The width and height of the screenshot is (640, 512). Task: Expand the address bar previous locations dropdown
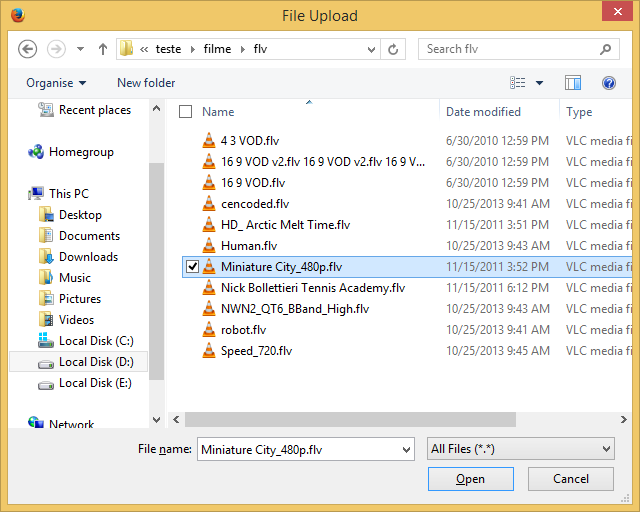coord(371,50)
